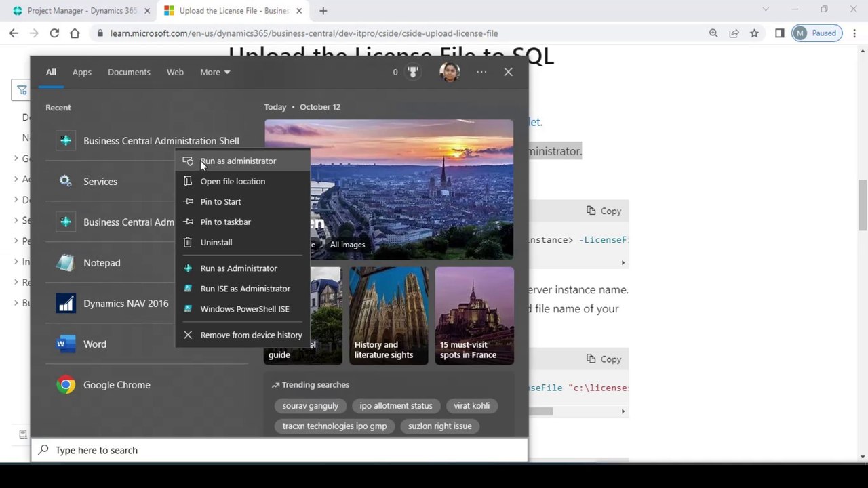Switch to the All search tab
868x488 pixels.
click(x=51, y=72)
